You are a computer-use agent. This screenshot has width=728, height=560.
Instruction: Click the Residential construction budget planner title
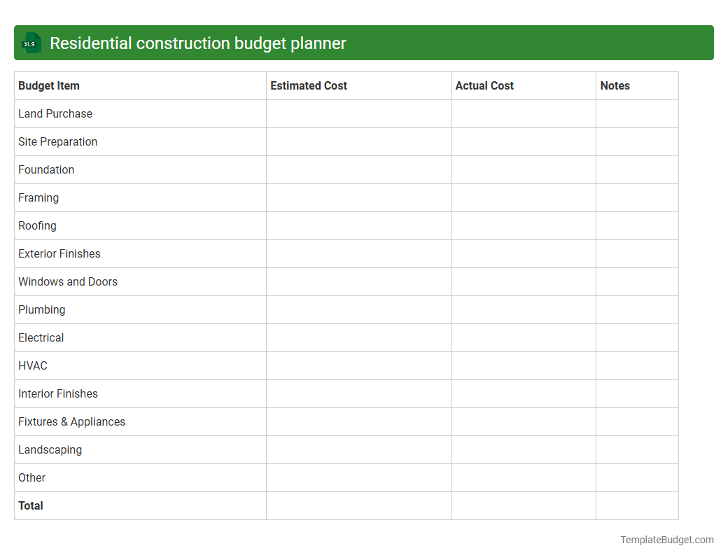coord(198,43)
